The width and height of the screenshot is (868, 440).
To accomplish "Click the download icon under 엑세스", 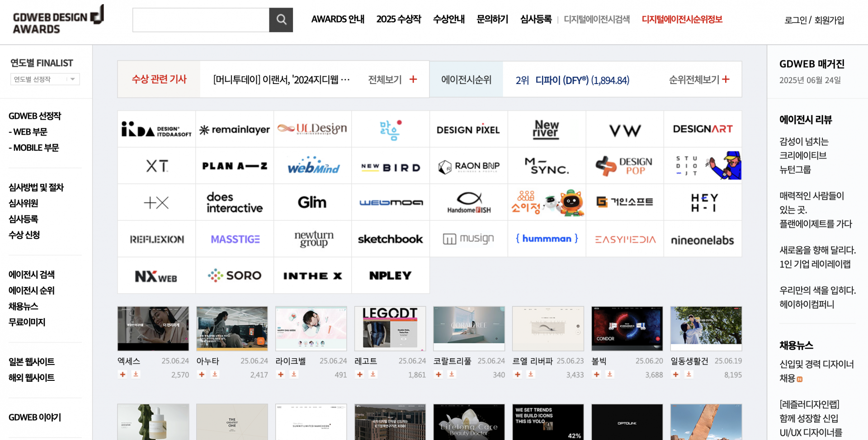I will [x=136, y=374].
